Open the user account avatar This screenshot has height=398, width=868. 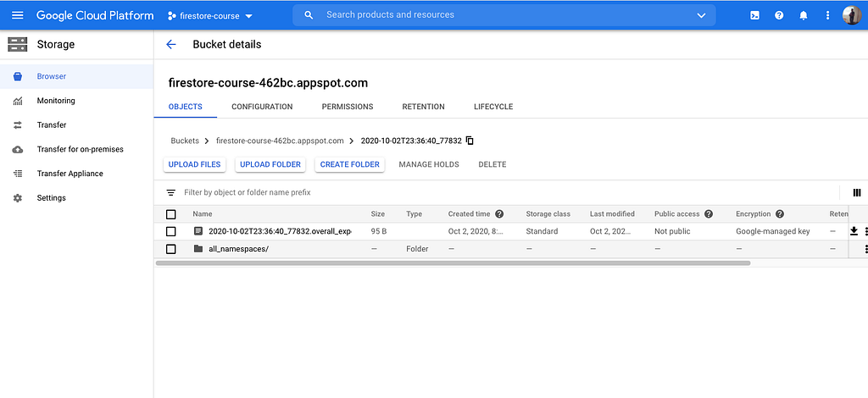(852, 15)
